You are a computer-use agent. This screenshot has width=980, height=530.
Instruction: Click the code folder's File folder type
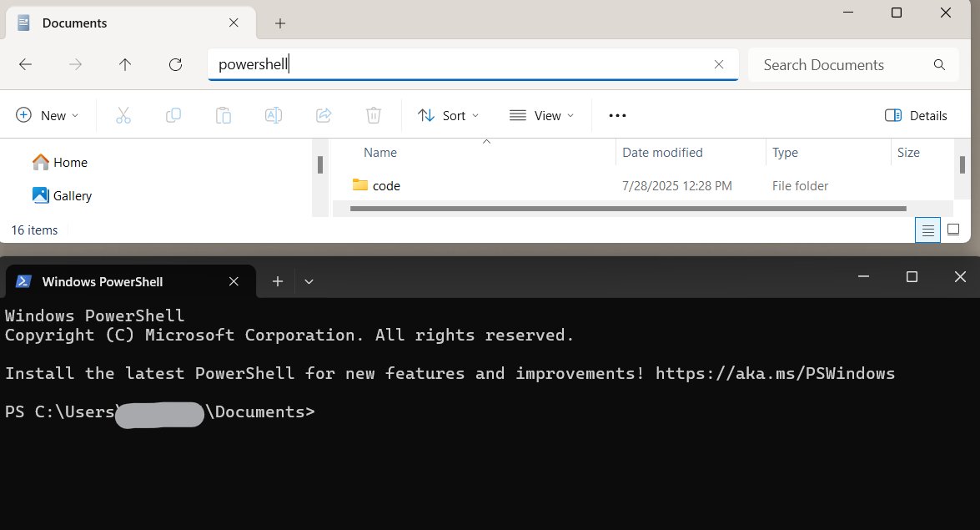pos(800,186)
